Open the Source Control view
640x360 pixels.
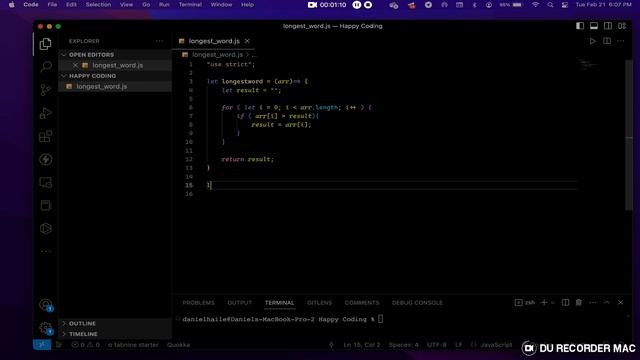pyautogui.click(x=45, y=90)
